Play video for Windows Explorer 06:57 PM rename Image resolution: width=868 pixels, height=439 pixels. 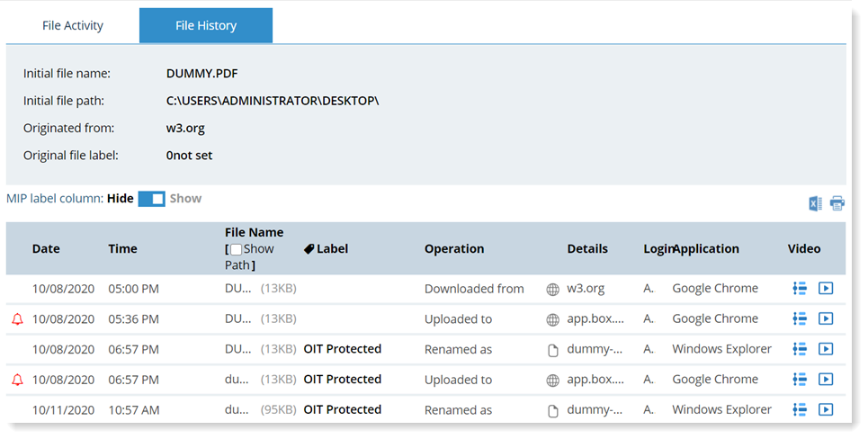(826, 349)
